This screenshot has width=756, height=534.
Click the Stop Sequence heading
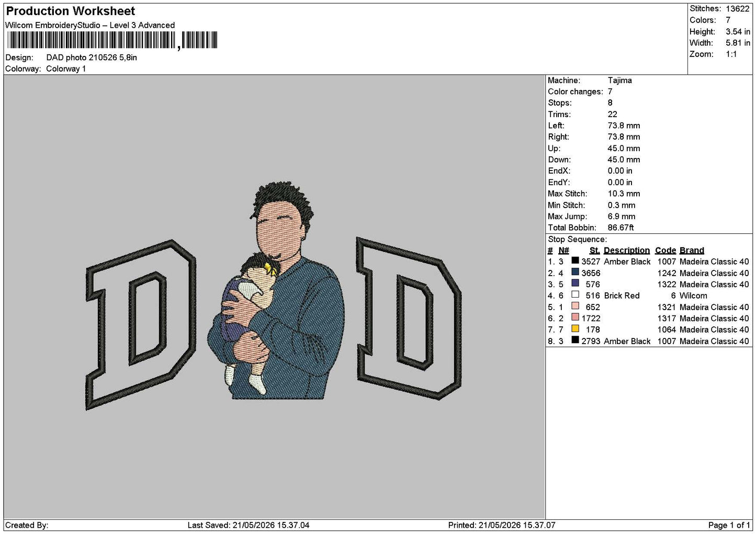click(577, 239)
